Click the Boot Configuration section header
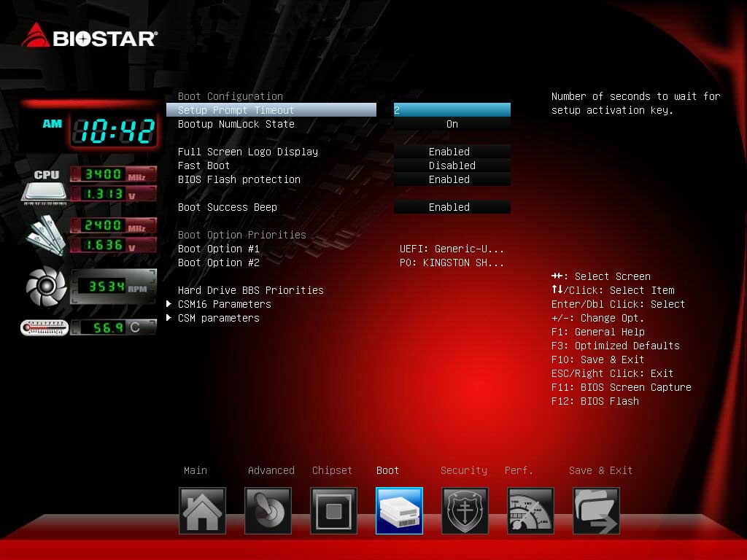 [230, 96]
